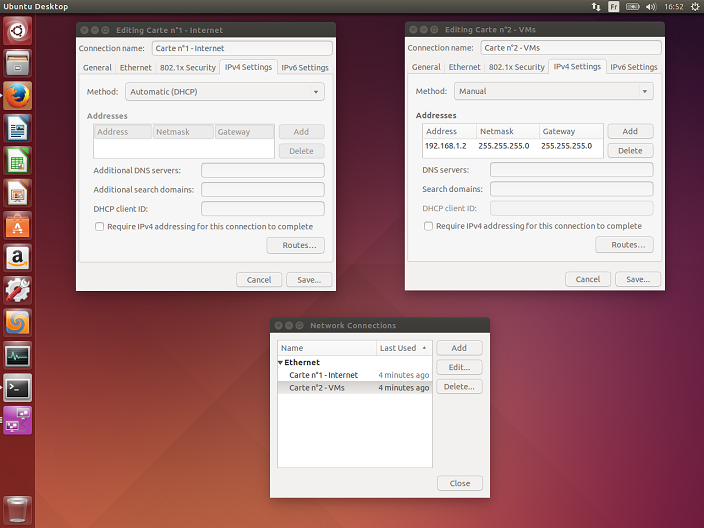The width and height of the screenshot is (704, 528).
Task: Click the connection name field Carte n°2 - VMs
Action: pyautogui.click(x=571, y=48)
